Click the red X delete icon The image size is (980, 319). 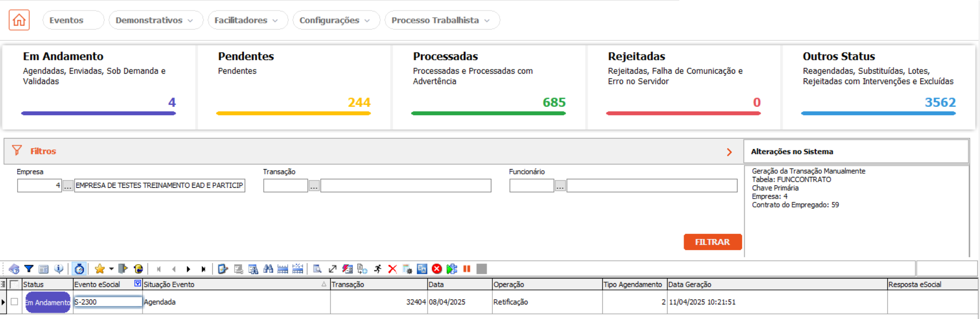click(392, 269)
